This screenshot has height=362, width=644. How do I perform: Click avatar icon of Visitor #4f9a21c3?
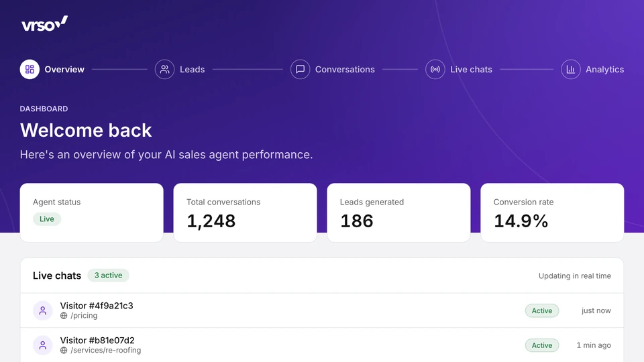pyautogui.click(x=43, y=310)
